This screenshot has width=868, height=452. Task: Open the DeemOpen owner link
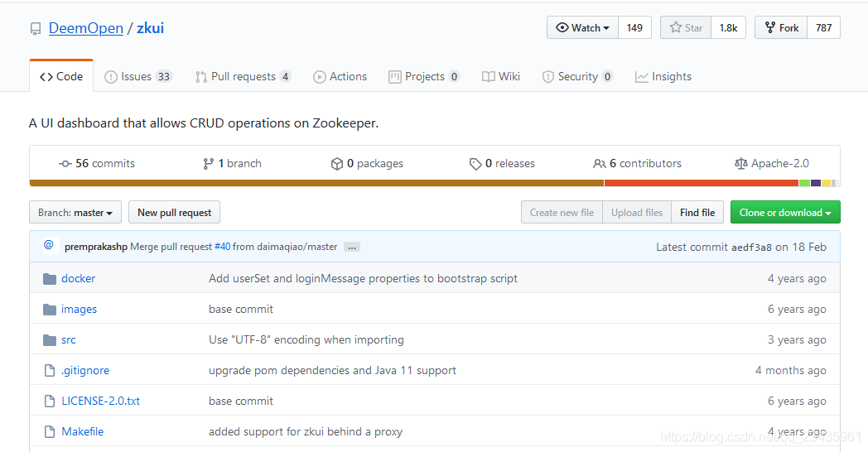click(x=86, y=28)
